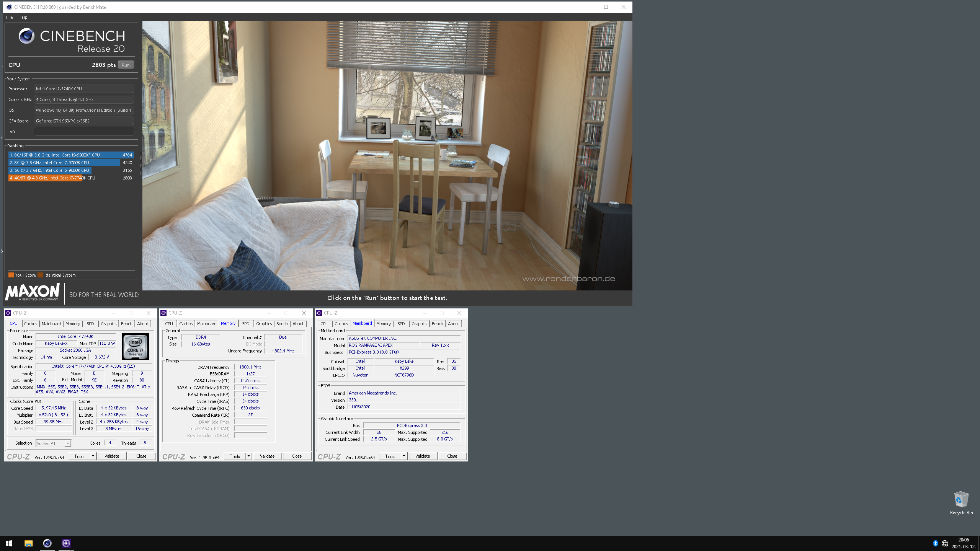
Task: Click the DRAM Frequency value 1800.1 MHz
Action: pos(250,367)
